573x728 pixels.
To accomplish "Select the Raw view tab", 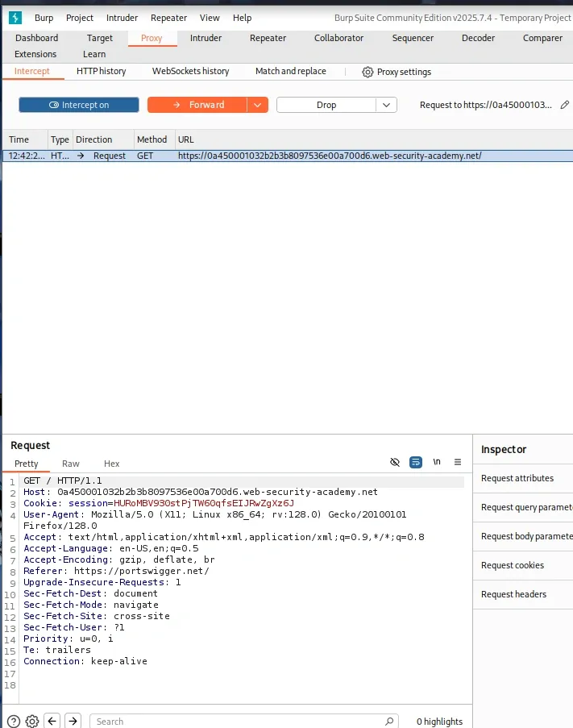I will [x=71, y=464].
